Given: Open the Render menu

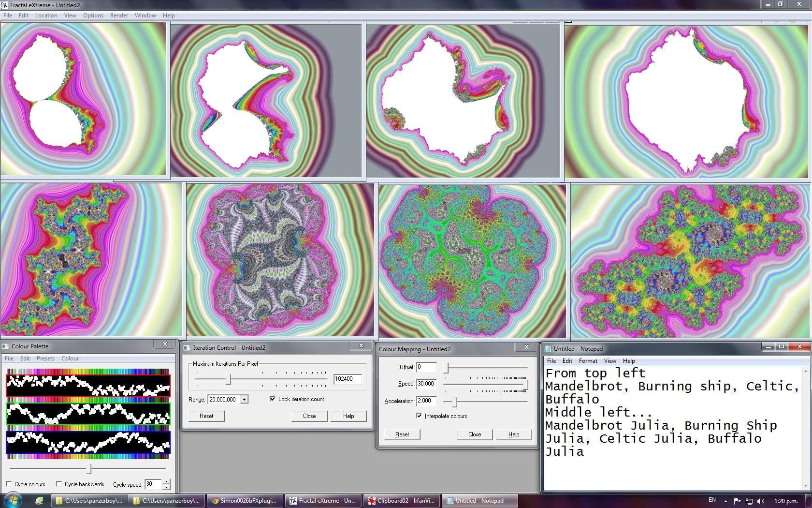Looking at the screenshot, I should coord(119,15).
